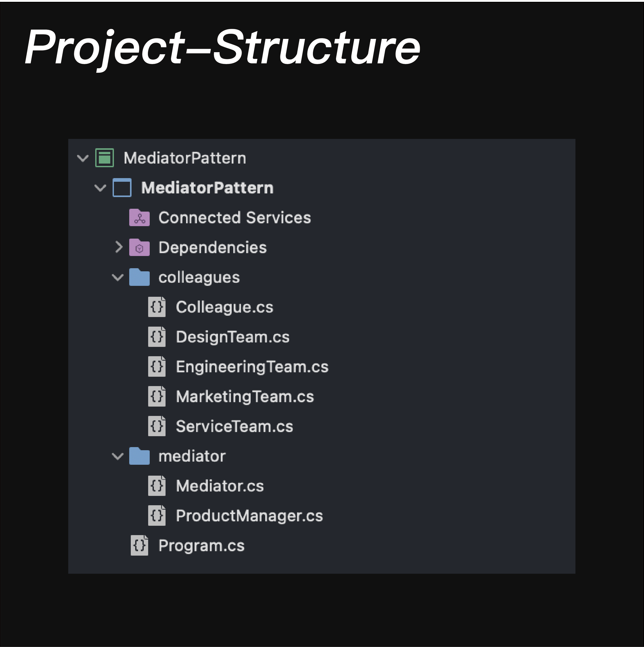Click the colleagues folder icon
Screen dimensions: 644x647
point(139,277)
